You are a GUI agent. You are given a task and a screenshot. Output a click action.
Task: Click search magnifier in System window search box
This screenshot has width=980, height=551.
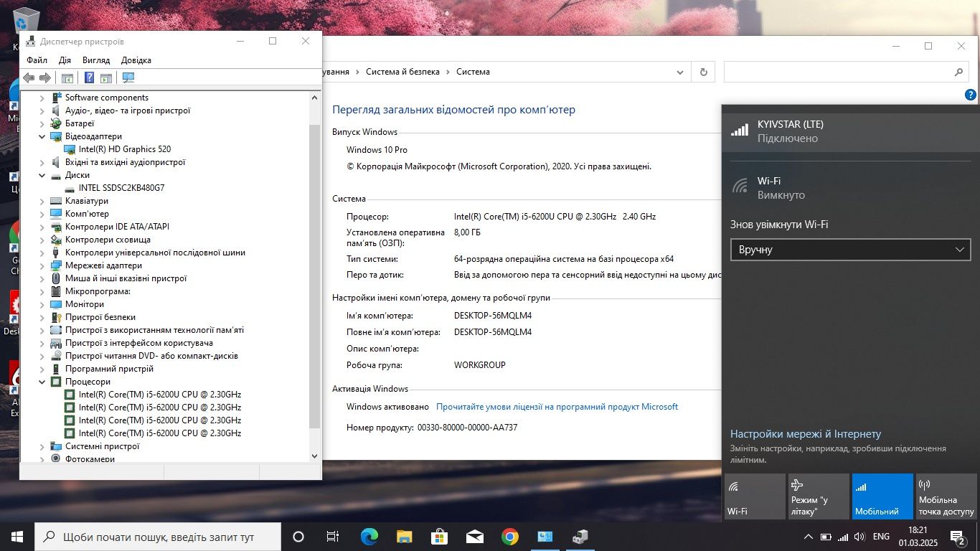(x=958, y=72)
